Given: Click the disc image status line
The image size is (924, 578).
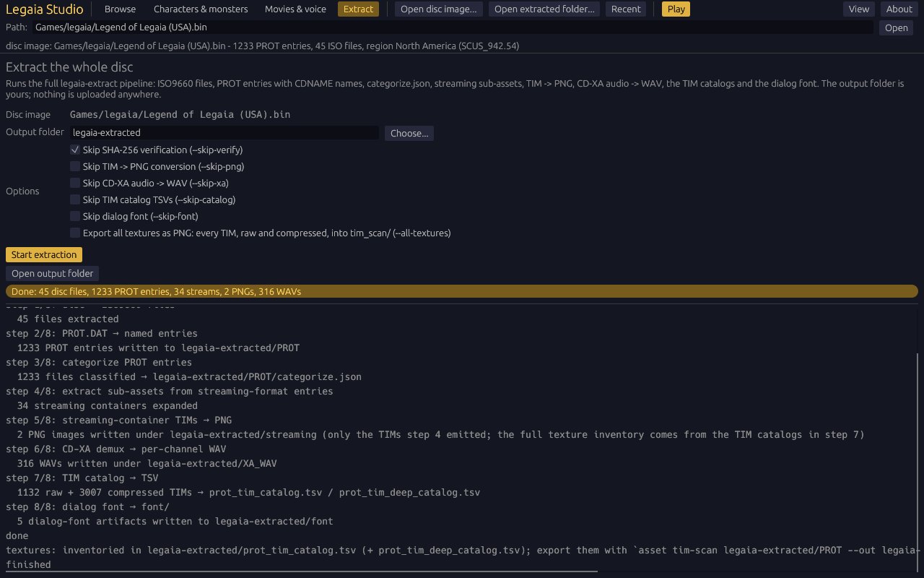Looking at the screenshot, I should tap(262, 46).
